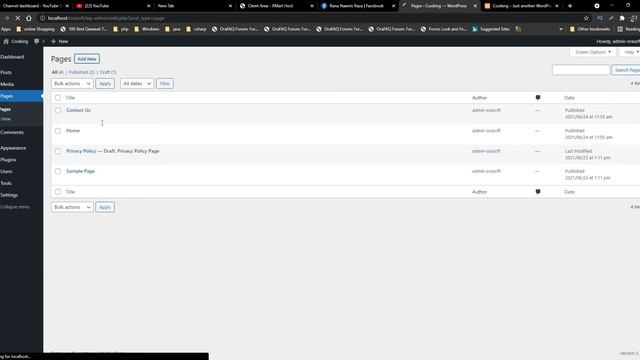Click Apply next to the lower Bulk actions
The height and width of the screenshot is (360, 640).
point(105,207)
